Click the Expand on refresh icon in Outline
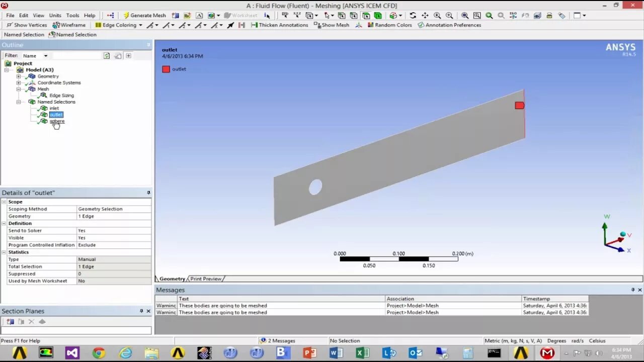The width and height of the screenshot is (644, 362). click(128, 56)
